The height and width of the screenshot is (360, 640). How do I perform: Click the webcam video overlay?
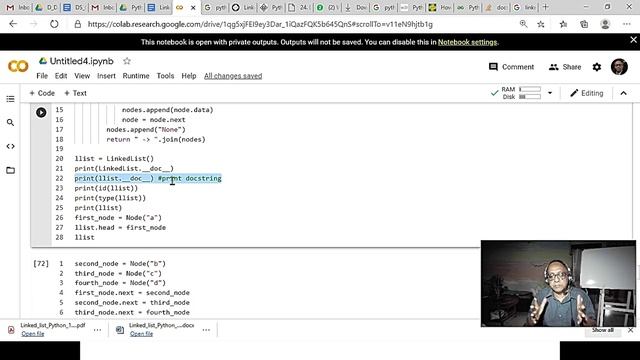coord(558,284)
